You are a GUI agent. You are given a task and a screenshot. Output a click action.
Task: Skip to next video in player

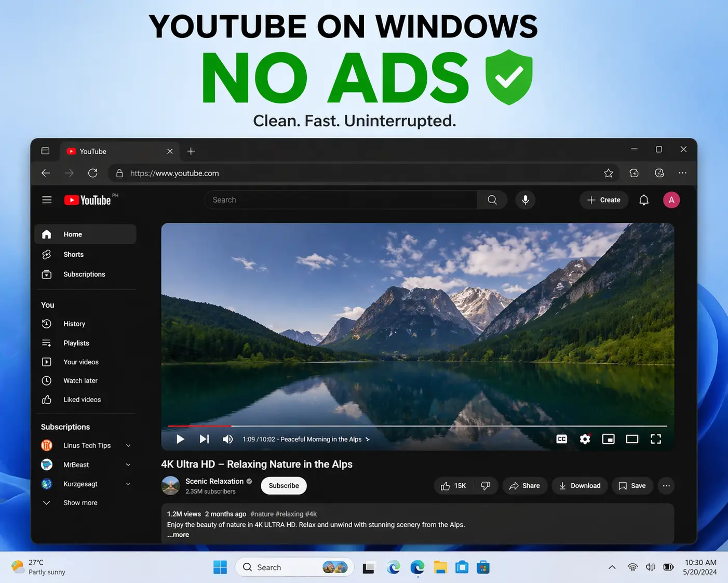point(204,439)
